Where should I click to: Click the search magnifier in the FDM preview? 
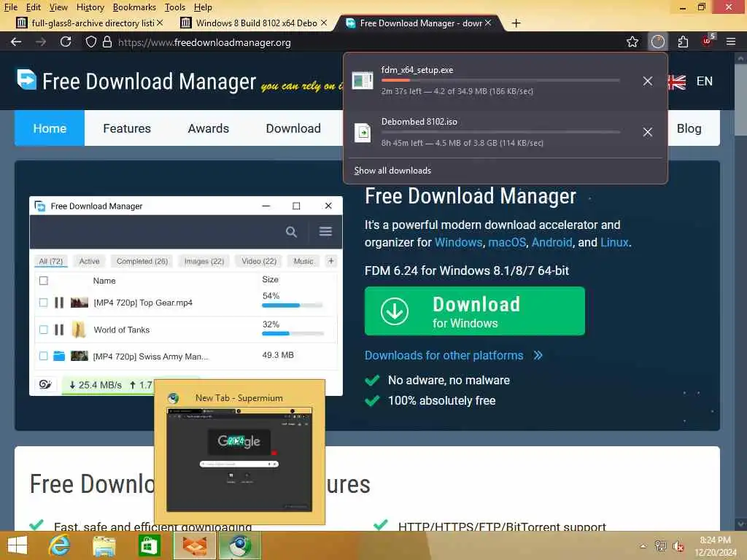[291, 232]
